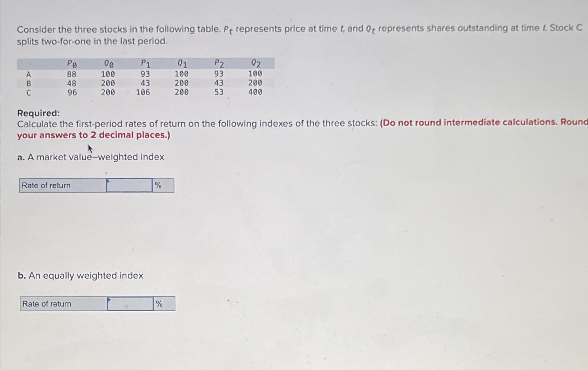The height and width of the screenshot is (370, 588).
Task: Select the P0 column header in the table
Action: tap(72, 64)
